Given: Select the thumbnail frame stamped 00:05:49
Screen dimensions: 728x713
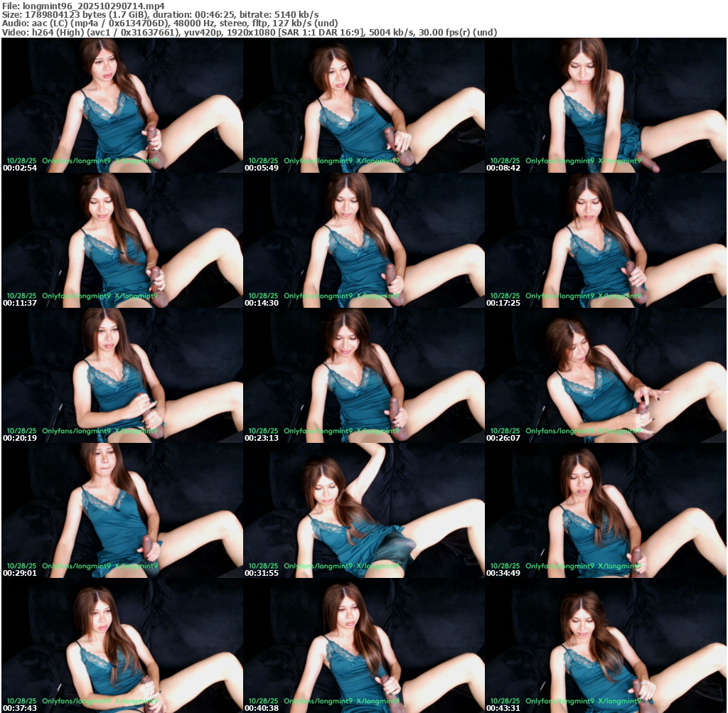Looking at the screenshot, I should pos(364,105).
